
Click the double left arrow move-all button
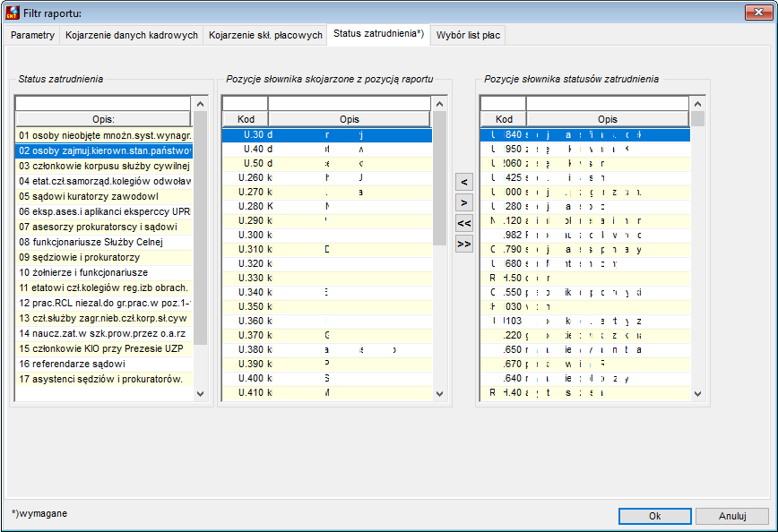464,224
